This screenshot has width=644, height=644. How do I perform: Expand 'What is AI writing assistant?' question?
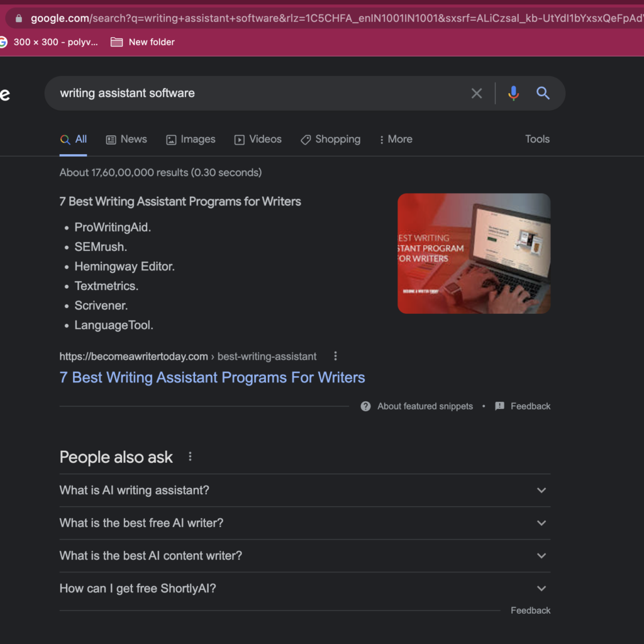[x=305, y=491]
